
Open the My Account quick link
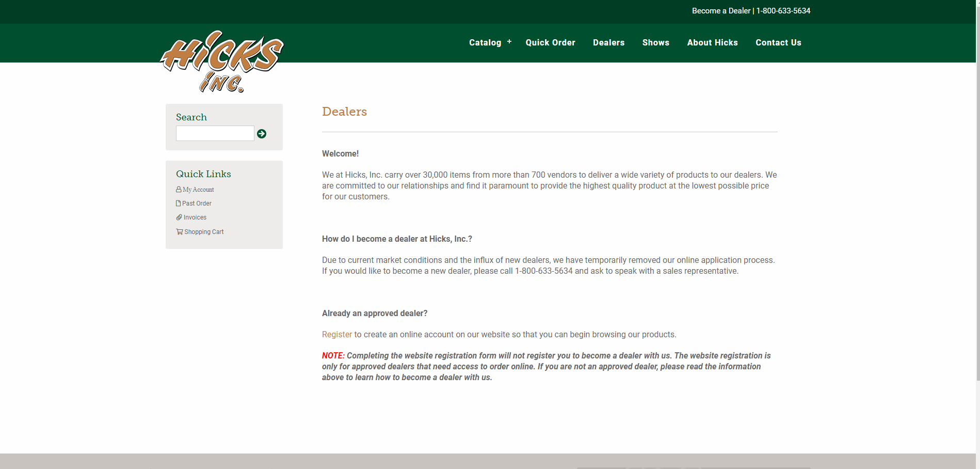(x=198, y=190)
